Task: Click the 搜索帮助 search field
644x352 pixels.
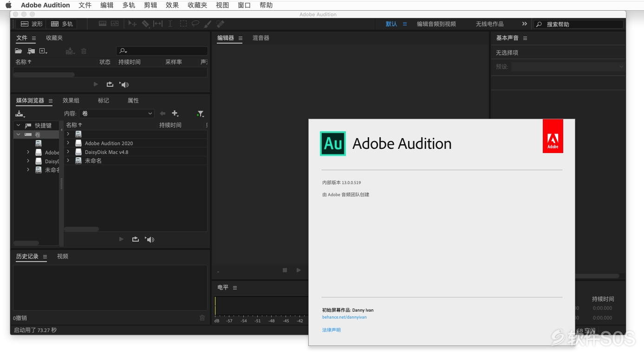Action: [578, 24]
